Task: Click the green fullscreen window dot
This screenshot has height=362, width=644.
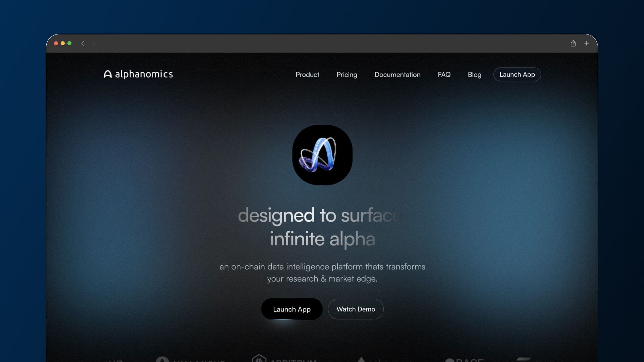Action: [69, 43]
